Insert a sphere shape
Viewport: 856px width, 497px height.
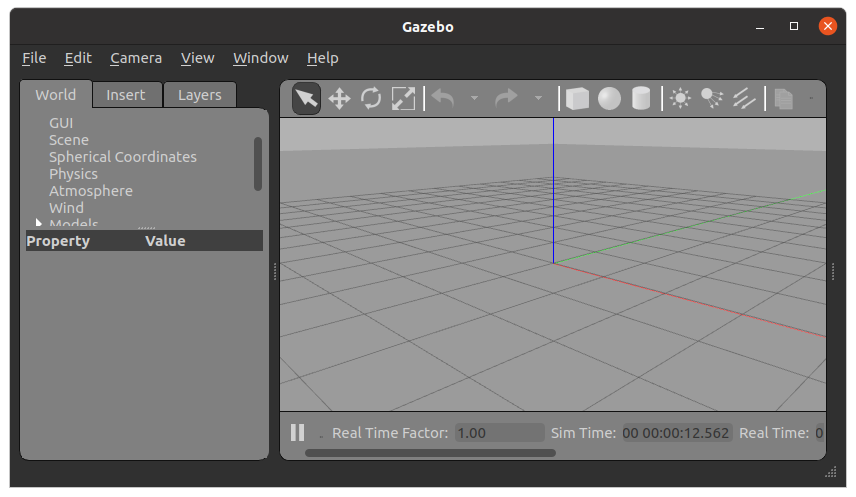609,99
